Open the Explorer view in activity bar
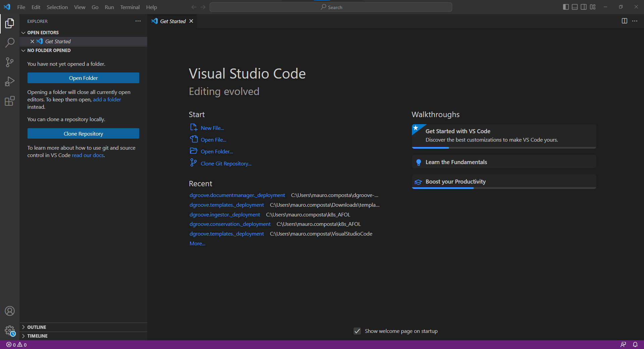The height and width of the screenshot is (349, 644). click(x=10, y=23)
